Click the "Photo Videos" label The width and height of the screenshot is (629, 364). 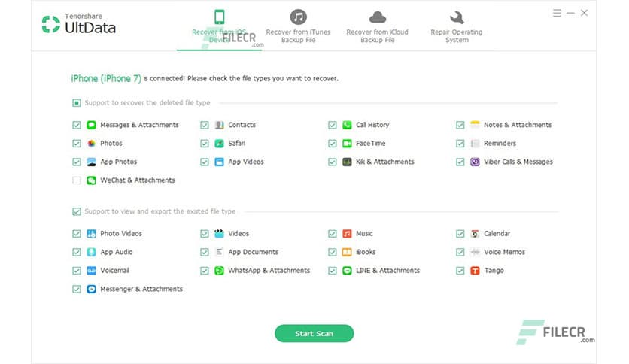[121, 234]
